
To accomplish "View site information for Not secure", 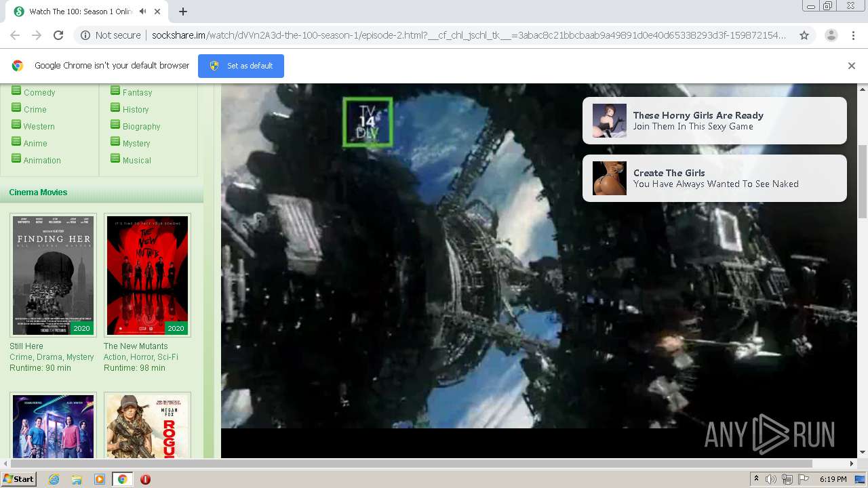I will 111,35.
